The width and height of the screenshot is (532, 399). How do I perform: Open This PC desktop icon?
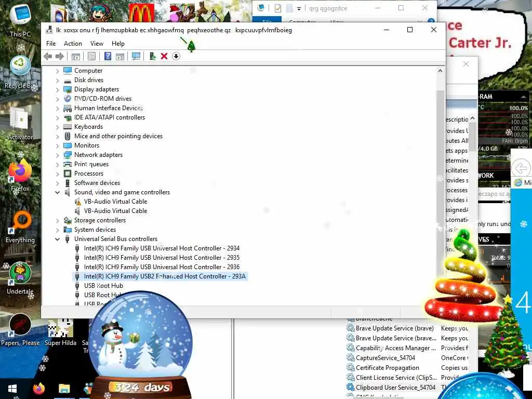pyautogui.click(x=20, y=20)
